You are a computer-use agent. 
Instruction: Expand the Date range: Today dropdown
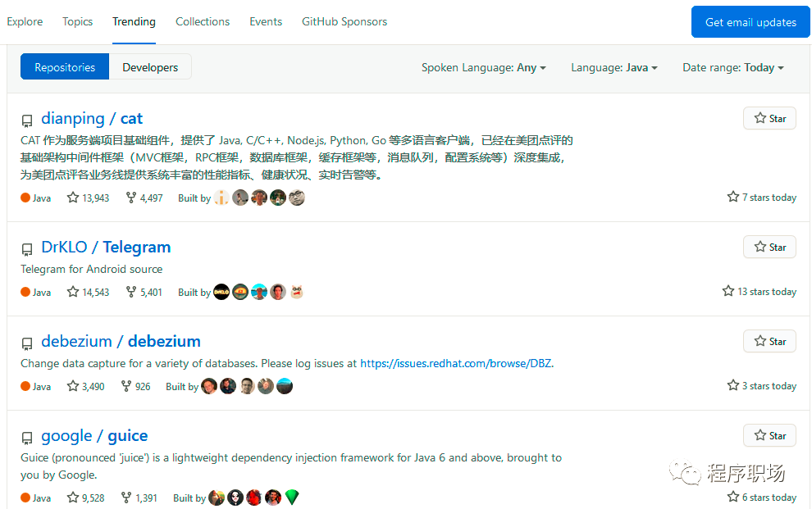tap(732, 68)
